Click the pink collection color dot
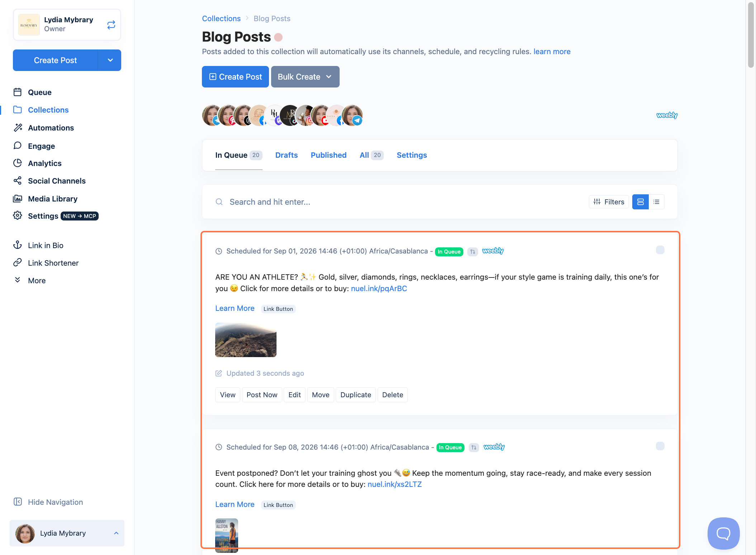Viewport: 756px width, 555px height. point(278,37)
